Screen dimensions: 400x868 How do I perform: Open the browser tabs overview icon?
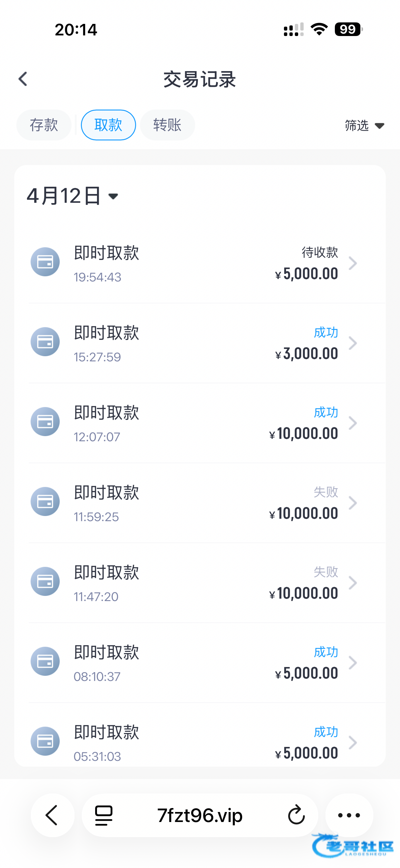[104, 815]
